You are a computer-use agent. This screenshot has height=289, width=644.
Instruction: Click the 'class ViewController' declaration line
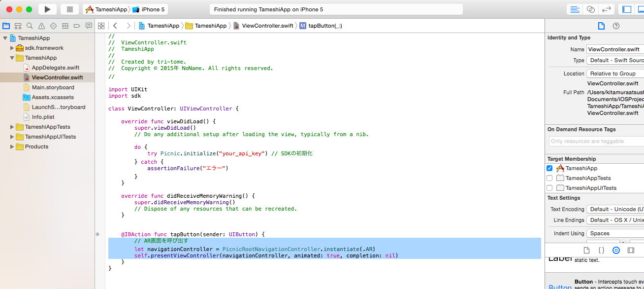[173, 108]
